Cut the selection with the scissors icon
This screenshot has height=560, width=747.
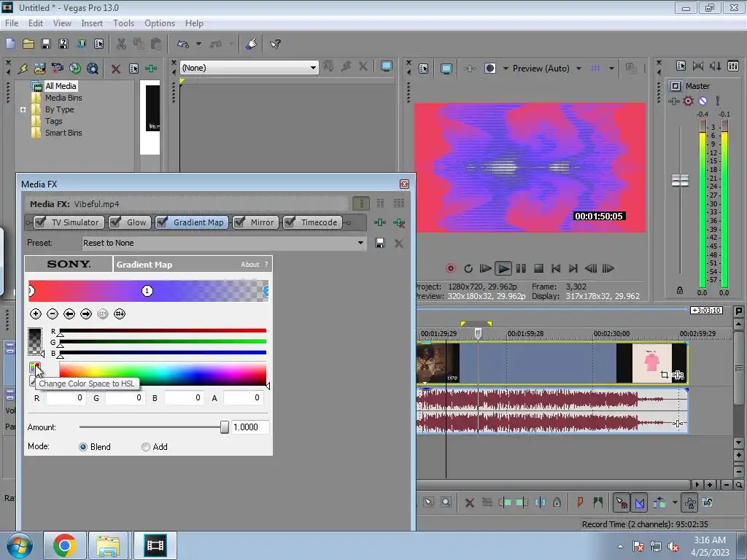coord(121,44)
